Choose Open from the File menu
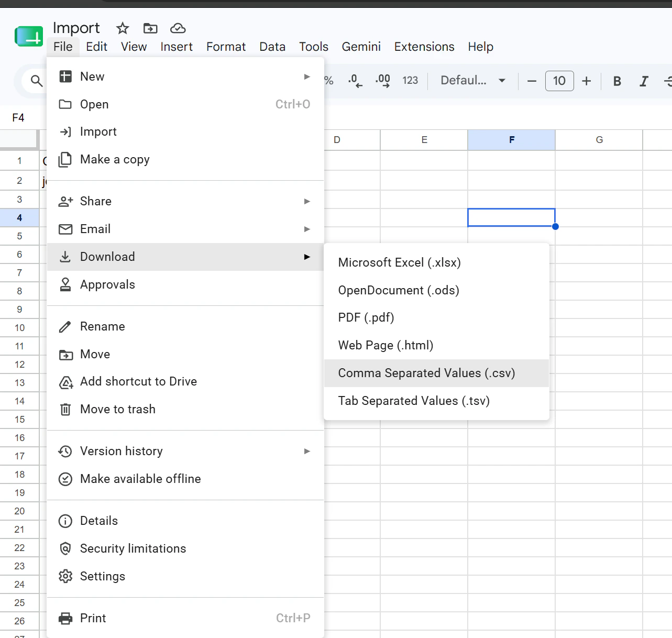The image size is (672, 638). [185, 104]
